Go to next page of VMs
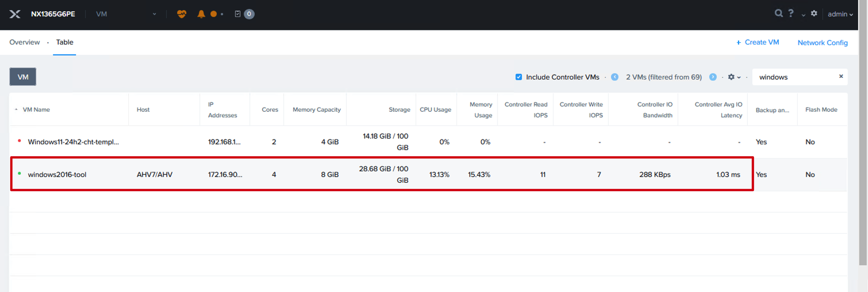 [x=713, y=77]
